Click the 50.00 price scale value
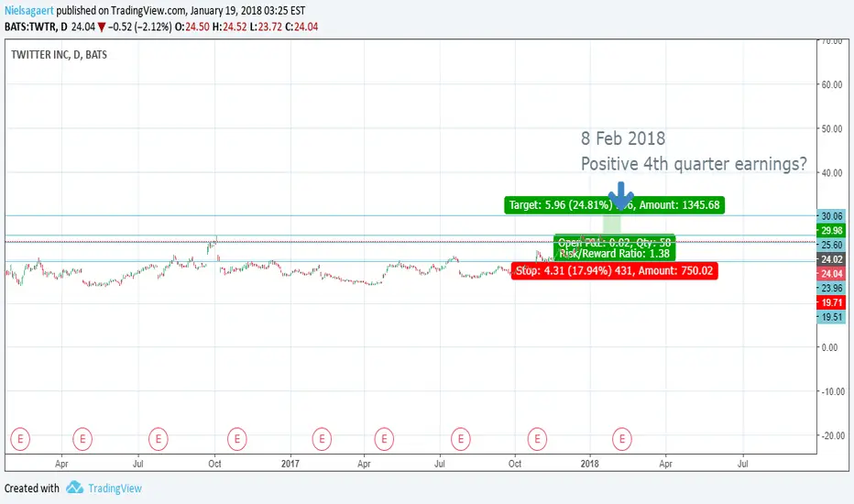 tap(832, 129)
